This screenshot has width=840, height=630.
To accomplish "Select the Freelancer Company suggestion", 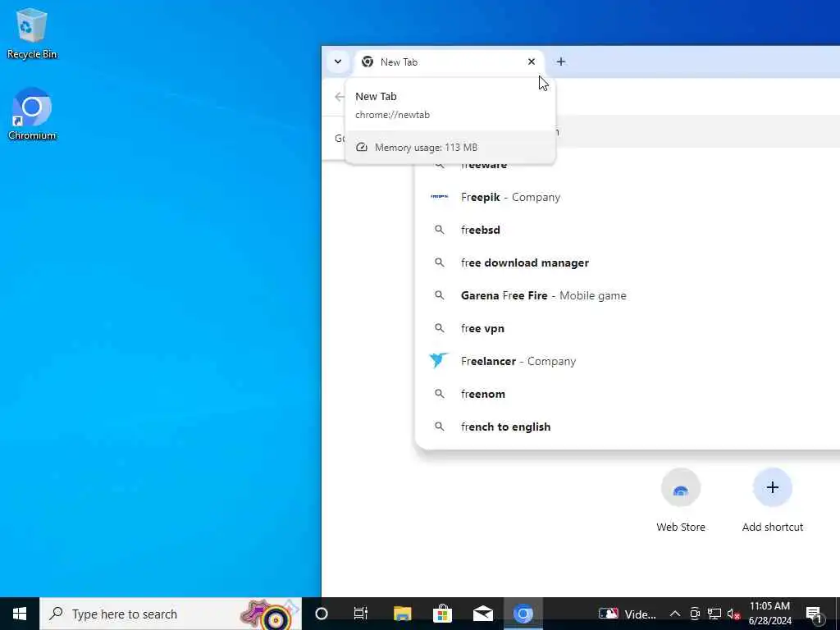I will pos(627,361).
